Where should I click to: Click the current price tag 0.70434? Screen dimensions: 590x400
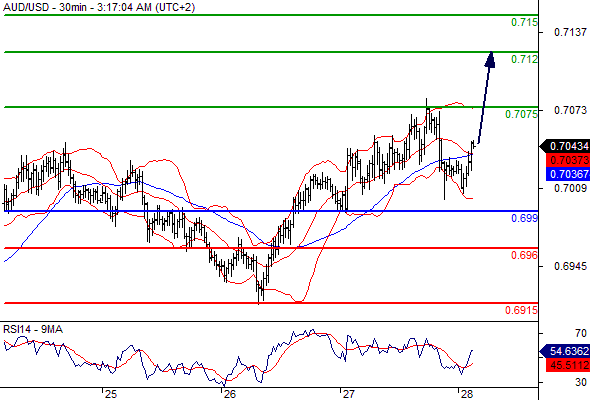click(x=565, y=146)
